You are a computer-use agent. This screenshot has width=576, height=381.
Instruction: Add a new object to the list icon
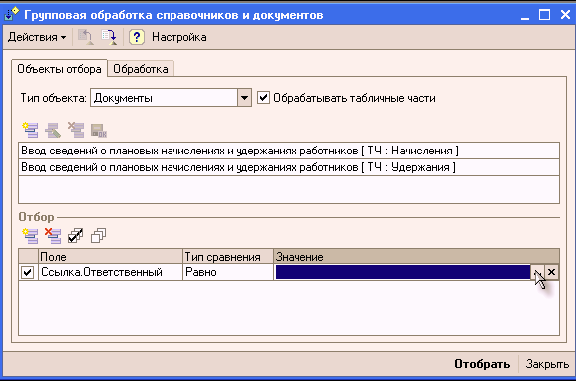(30, 130)
